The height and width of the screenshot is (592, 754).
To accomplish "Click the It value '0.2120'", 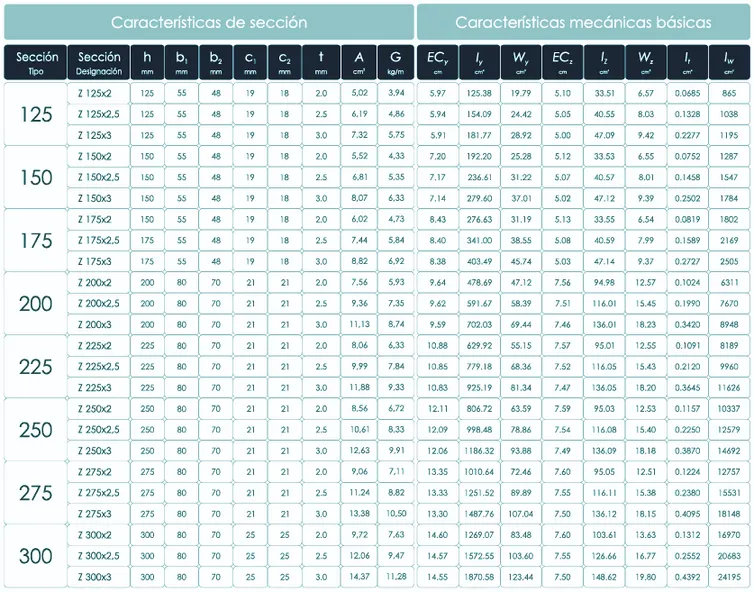I will pos(688,366).
